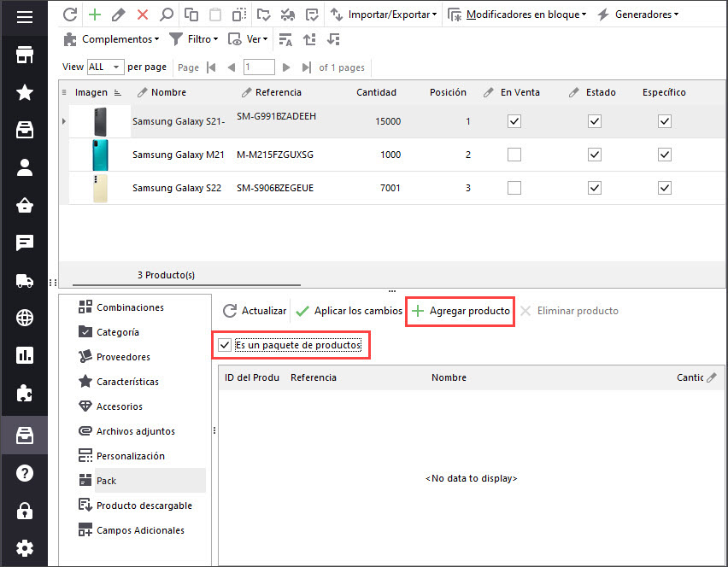Open the Generadores dropdown
This screenshot has height=567, width=728.
click(x=638, y=15)
